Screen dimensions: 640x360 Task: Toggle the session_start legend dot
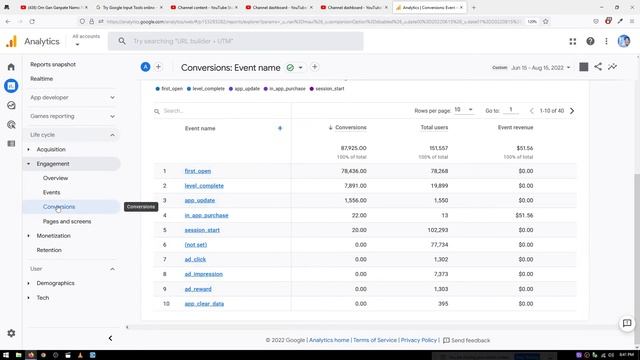pos(311,89)
